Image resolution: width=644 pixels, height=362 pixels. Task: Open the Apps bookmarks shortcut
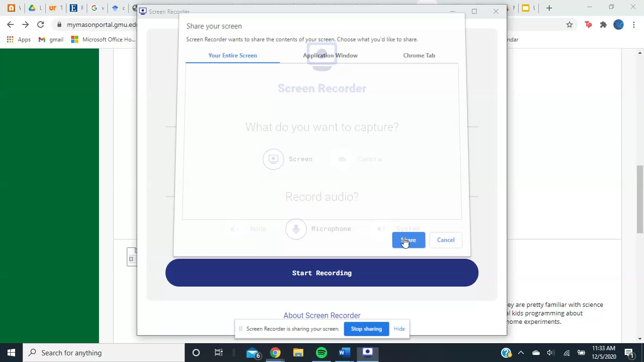pyautogui.click(x=19, y=40)
